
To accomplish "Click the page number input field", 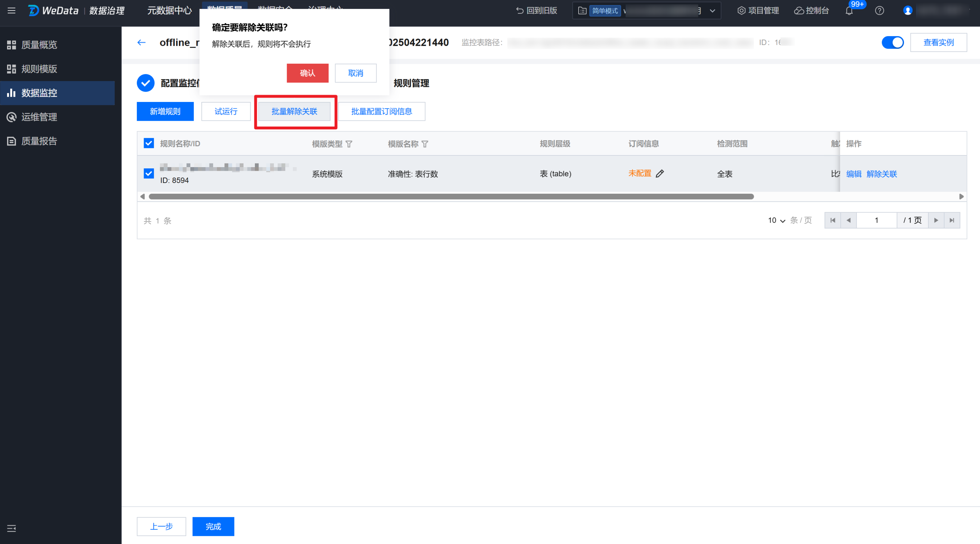I will [877, 220].
